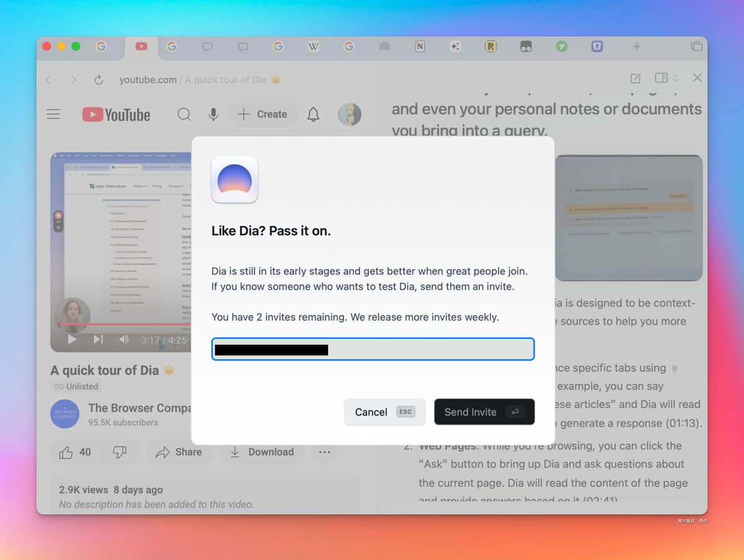Expand the 2.9K views description box
Screen dimensions: 744x560
pyautogui.click(x=205, y=496)
